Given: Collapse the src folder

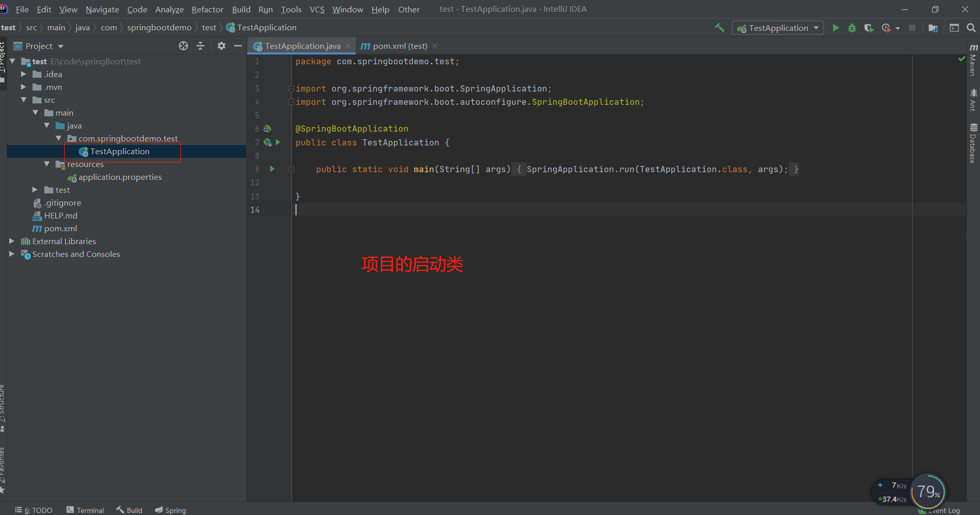Looking at the screenshot, I should click(23, 100).
